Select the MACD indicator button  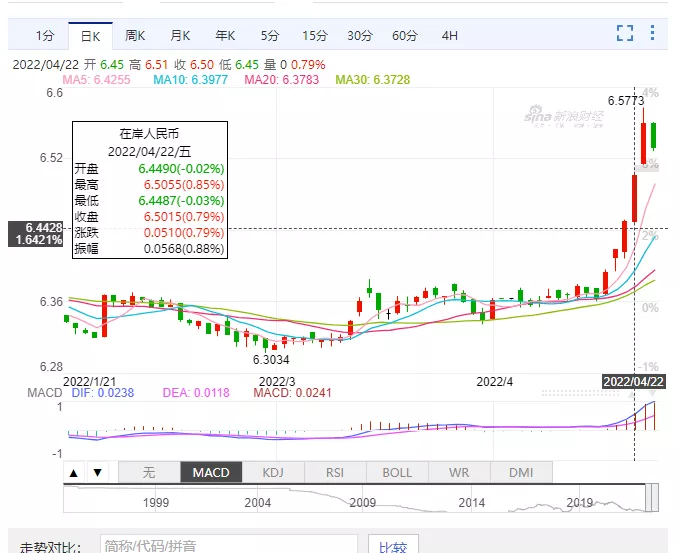point(211,472)
